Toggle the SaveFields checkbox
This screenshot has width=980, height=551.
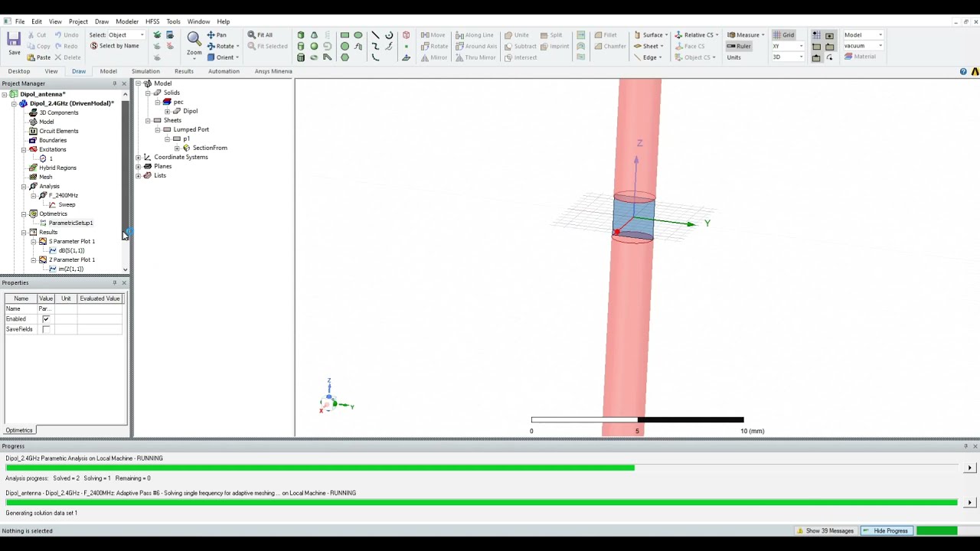46,329
